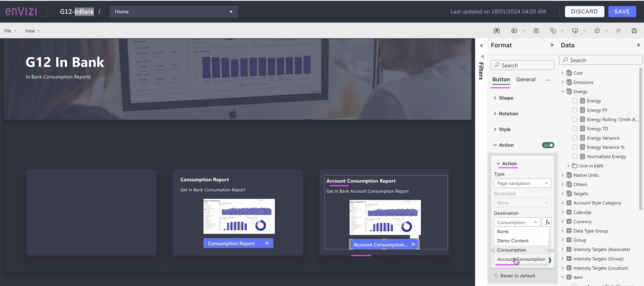Switch to the General tab in Format pane
Viewport: 644px width, 286px height.
[x=526, y=79]
